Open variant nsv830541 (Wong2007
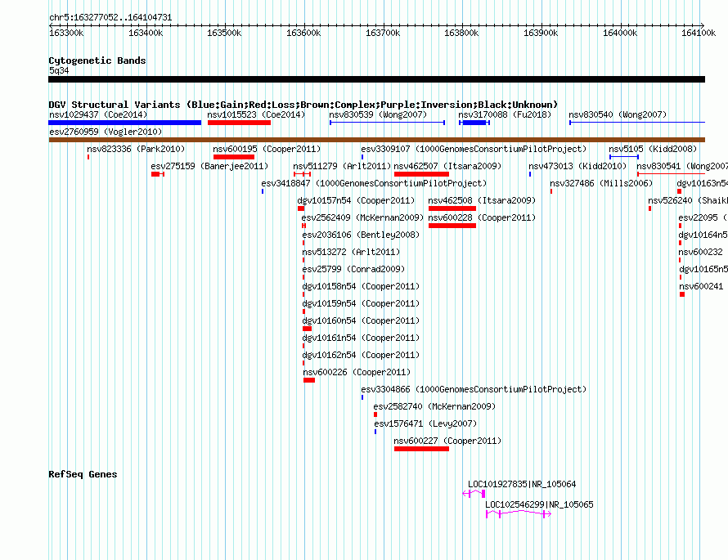728x560 pixels. click(x=682, y=166)
